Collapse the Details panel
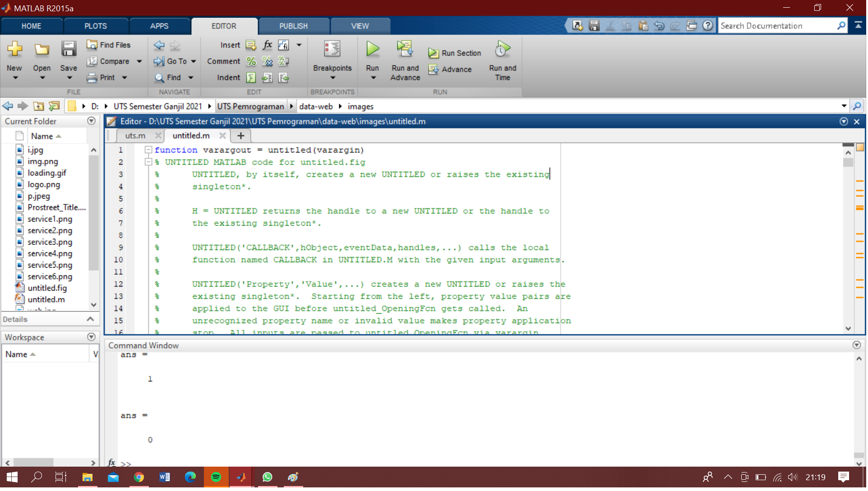The width and height of the screenshot is (868, 491). [90, 320]
